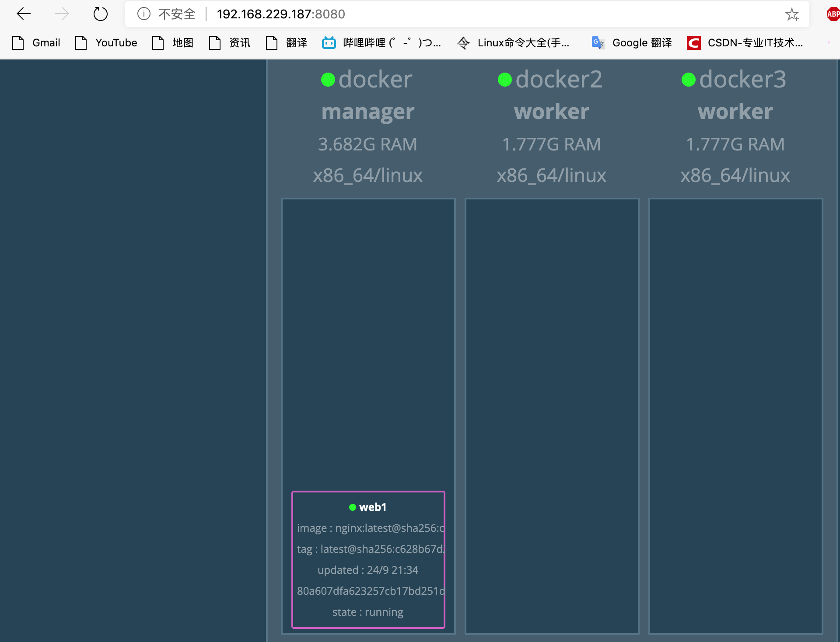The height and width of the screenshot is (642, 840).
Task: Open the YouTube bookmark
Action: [106, 42]
